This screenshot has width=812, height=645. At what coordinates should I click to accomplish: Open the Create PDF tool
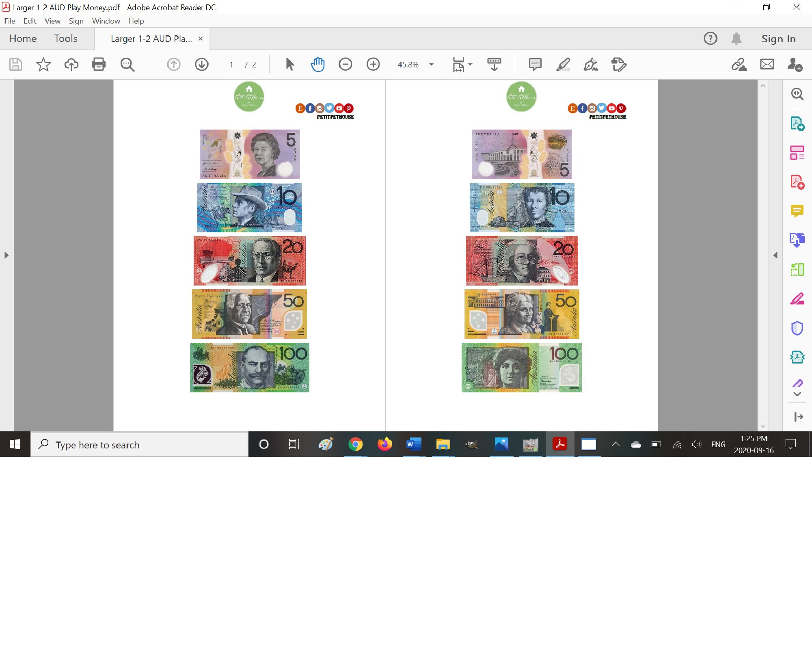tap(797, 182)
